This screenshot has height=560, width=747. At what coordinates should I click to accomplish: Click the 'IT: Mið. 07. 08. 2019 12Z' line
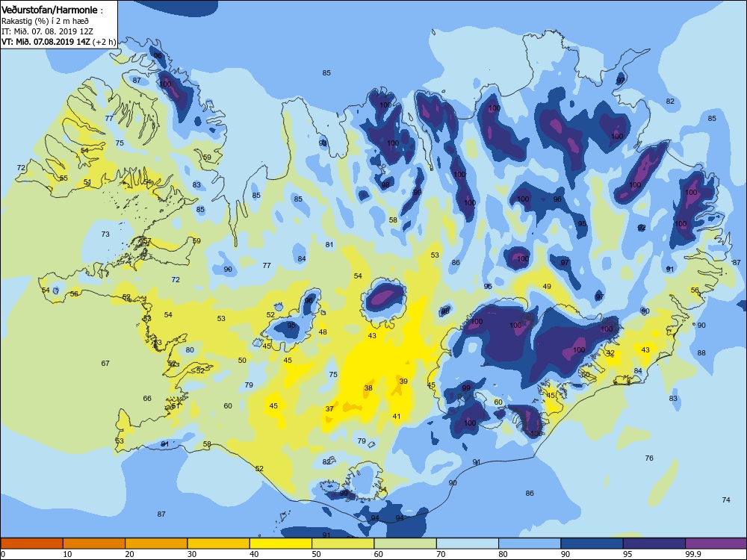tap(47, 31)
